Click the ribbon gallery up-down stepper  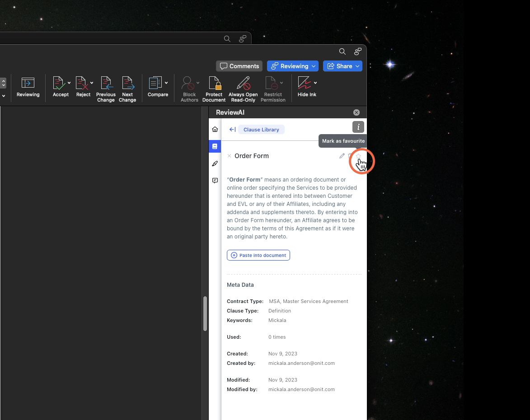pyautogui.click(x=3, y=83)
